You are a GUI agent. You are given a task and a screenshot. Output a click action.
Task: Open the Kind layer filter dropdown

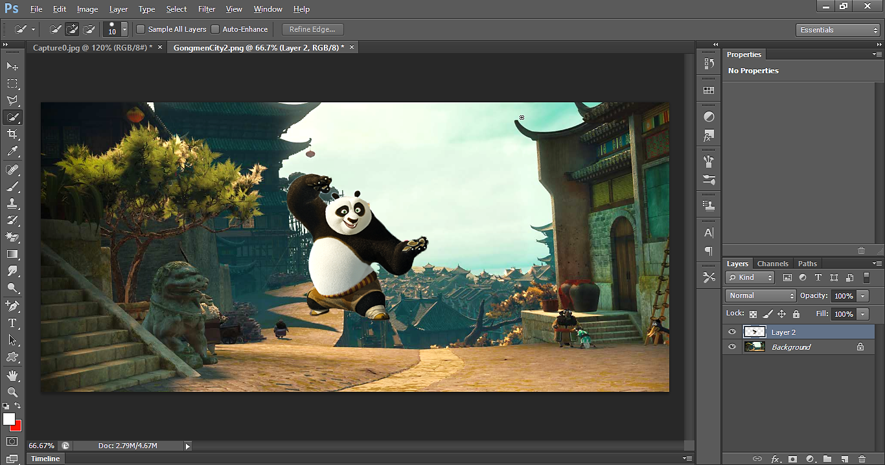[x=750, y=277]
